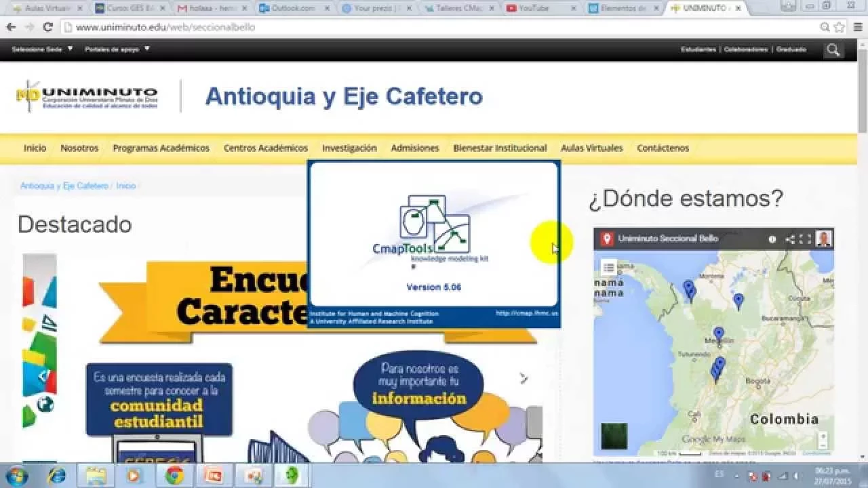
Task: Open the Chrome hamburger menu
Action: pyautogui.click(x=856, y=27)
